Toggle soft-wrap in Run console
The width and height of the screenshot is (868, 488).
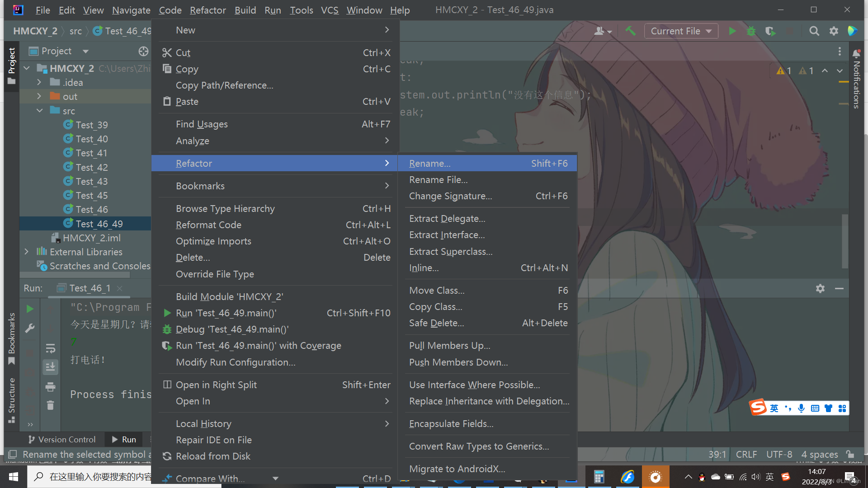pyautogui.click(x=50, y=348)
